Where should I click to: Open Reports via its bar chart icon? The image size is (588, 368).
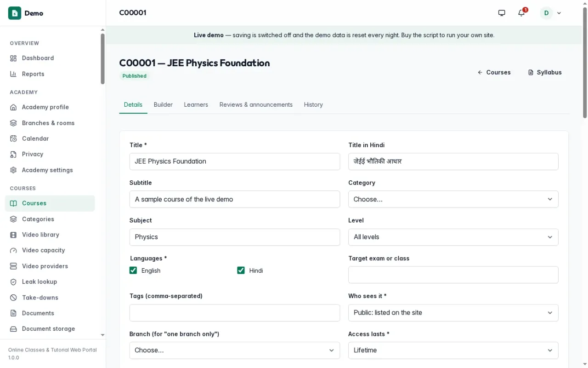13,74
